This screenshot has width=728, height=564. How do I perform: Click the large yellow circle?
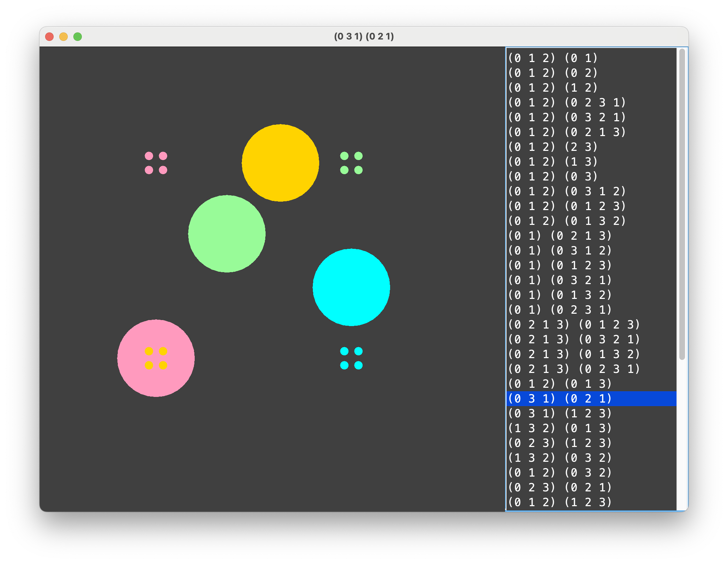(x=280, y=163)
